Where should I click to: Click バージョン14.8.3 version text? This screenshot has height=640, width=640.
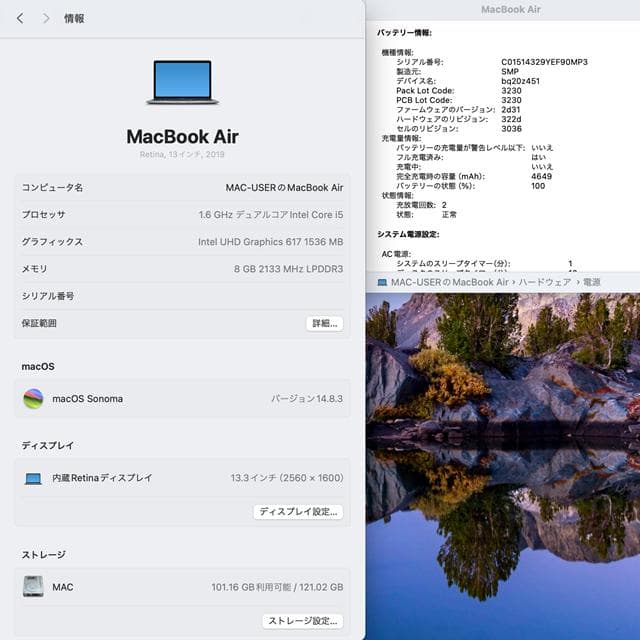(307, 399)
